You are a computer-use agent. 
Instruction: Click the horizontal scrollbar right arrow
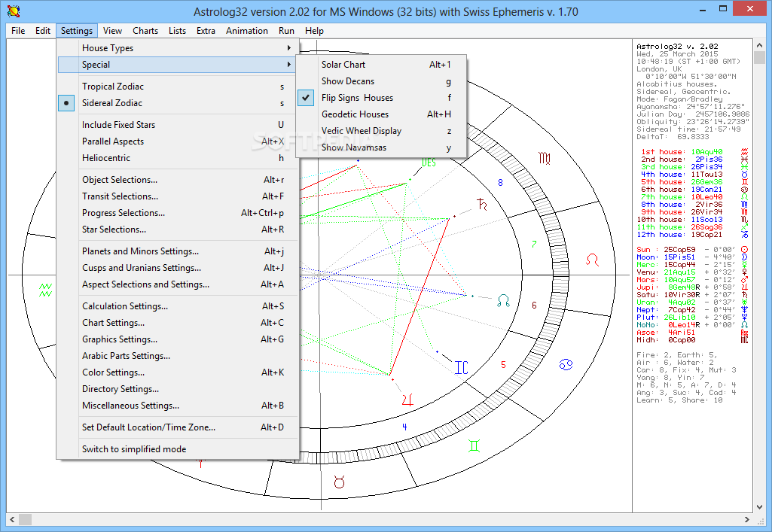[747, 519]
